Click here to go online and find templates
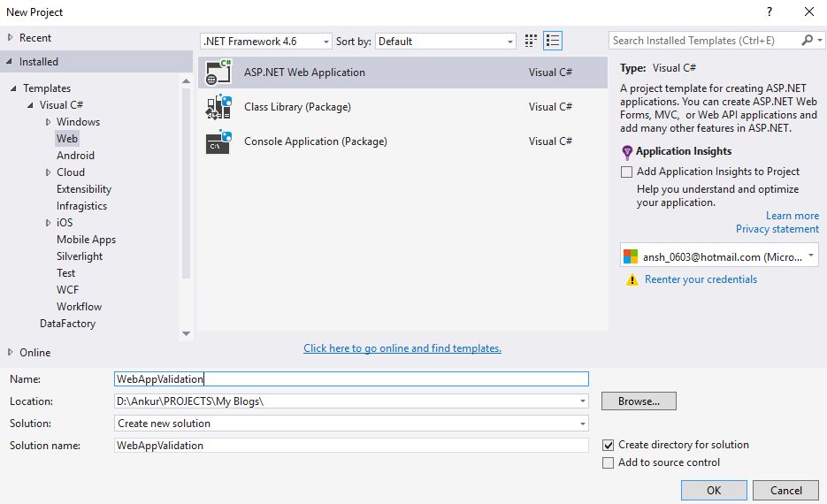Image resolution: width=827 pixels, height=504 pixels. [402, 348]
